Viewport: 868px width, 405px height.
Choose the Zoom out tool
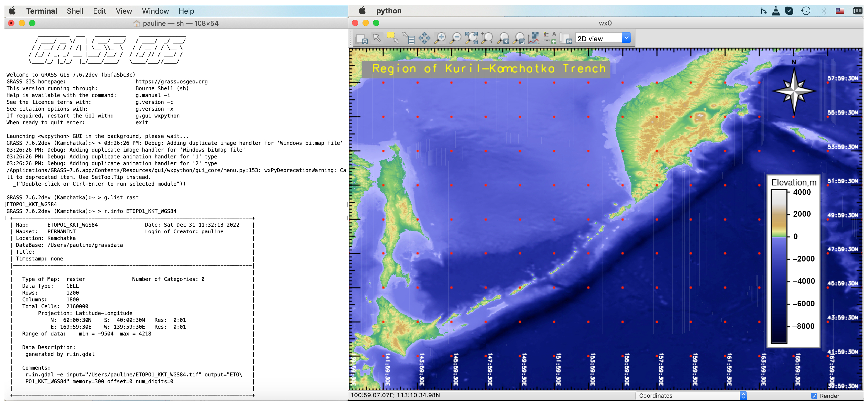pyautogui.click(x=456, y=38)
